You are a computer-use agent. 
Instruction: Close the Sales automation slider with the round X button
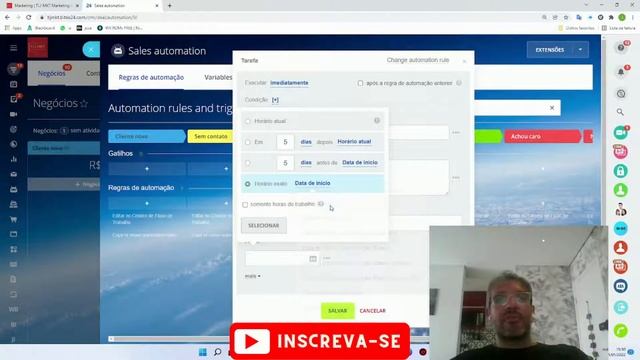pos(91,50)
